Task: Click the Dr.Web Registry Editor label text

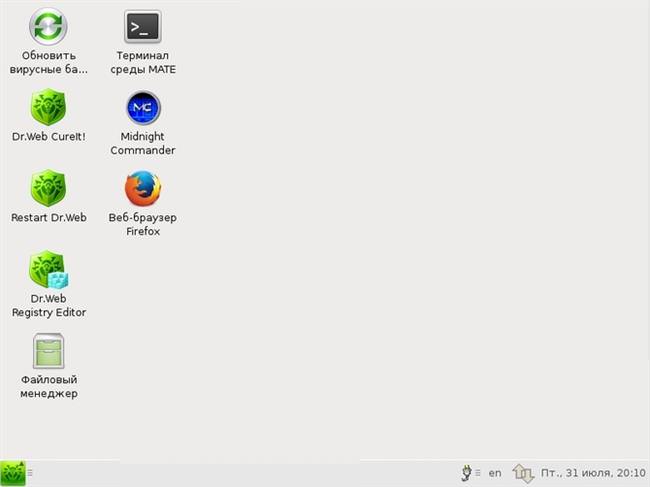Action: 49,305
